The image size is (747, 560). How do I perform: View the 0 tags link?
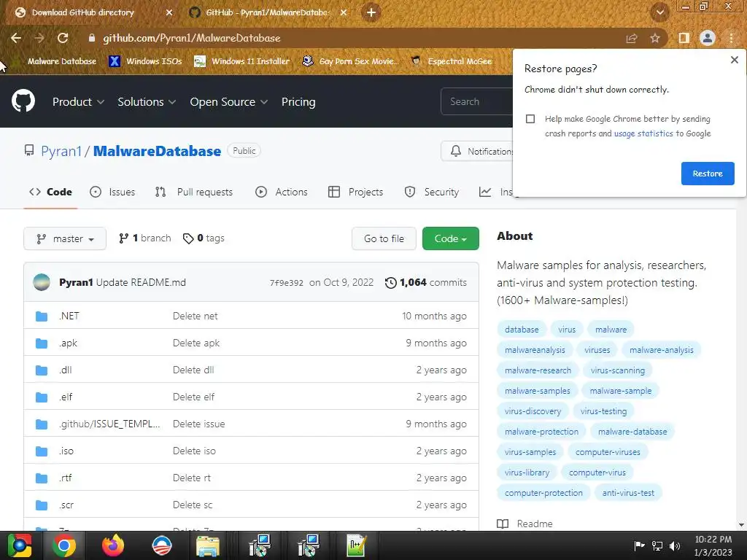coord(204,238)
